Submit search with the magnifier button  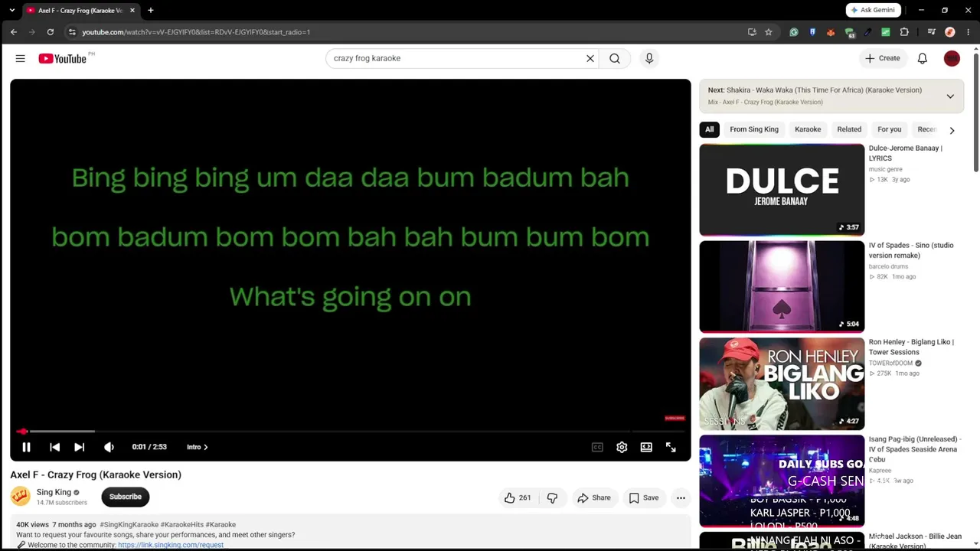[x=615, y=58]
